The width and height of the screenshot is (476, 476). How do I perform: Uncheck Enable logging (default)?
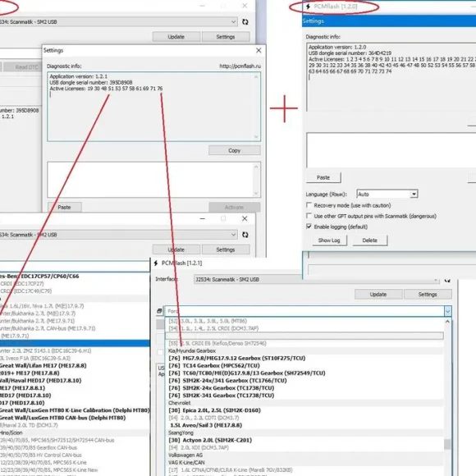[309, 227]
